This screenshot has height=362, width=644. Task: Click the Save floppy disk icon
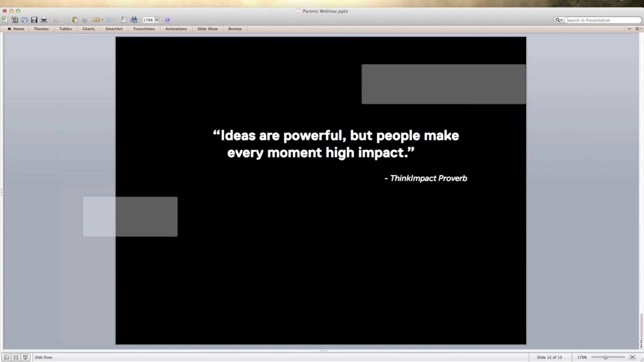(x=34, y=20)
